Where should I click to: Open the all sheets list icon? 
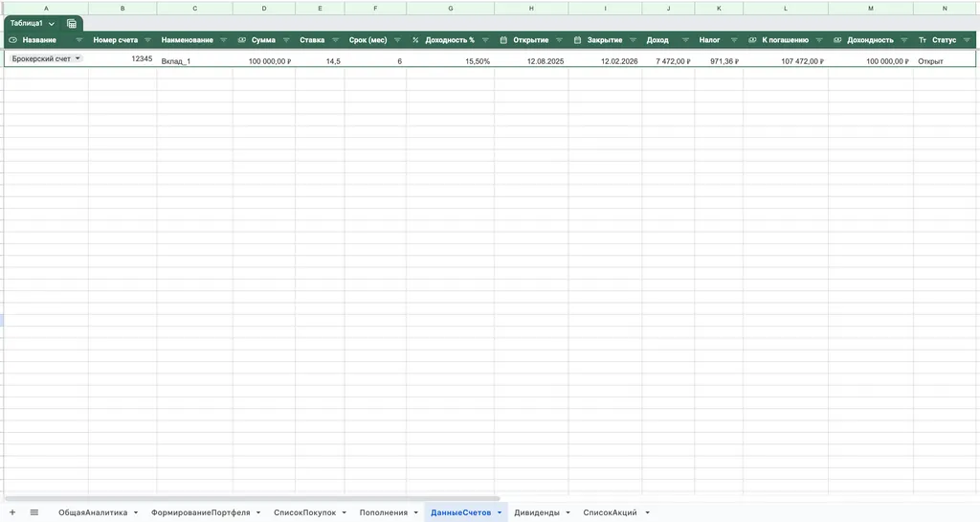pyautogui.click(x=34, y=512)
